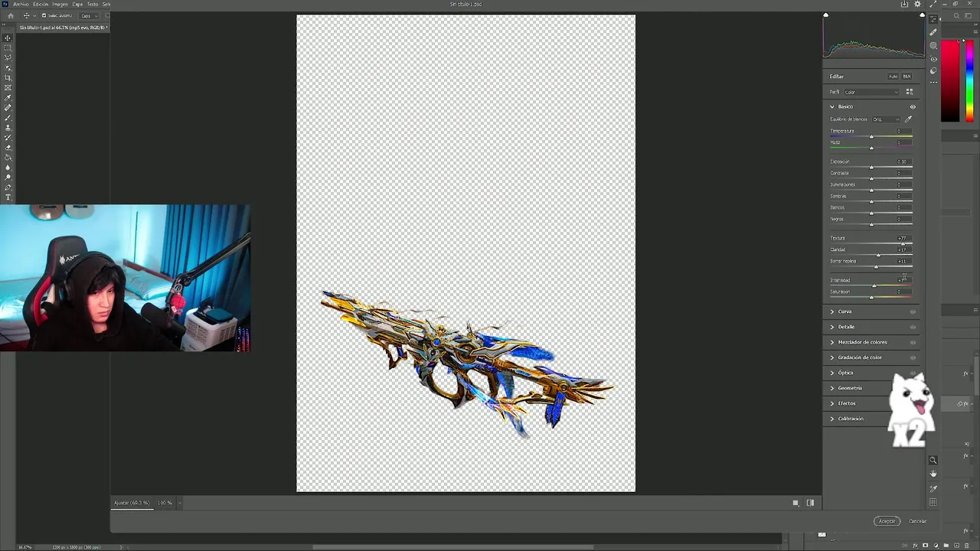This screenshot has width=980, height=551.
Task: Open the Edición menu
Action: coord(41,4)
